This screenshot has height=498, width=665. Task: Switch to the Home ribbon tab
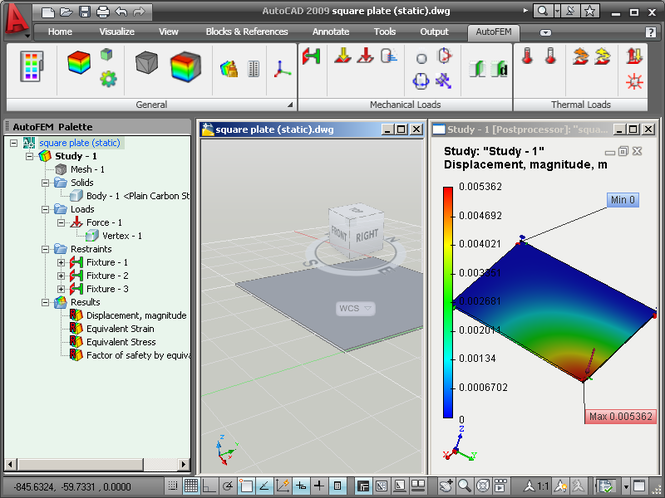point(60,32)
